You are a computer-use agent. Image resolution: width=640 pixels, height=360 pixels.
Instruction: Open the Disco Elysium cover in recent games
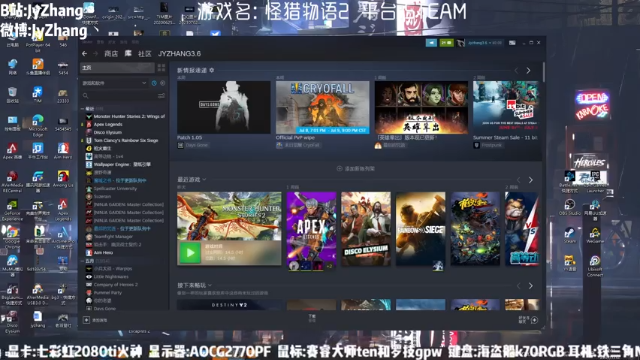tap(366, 229)
